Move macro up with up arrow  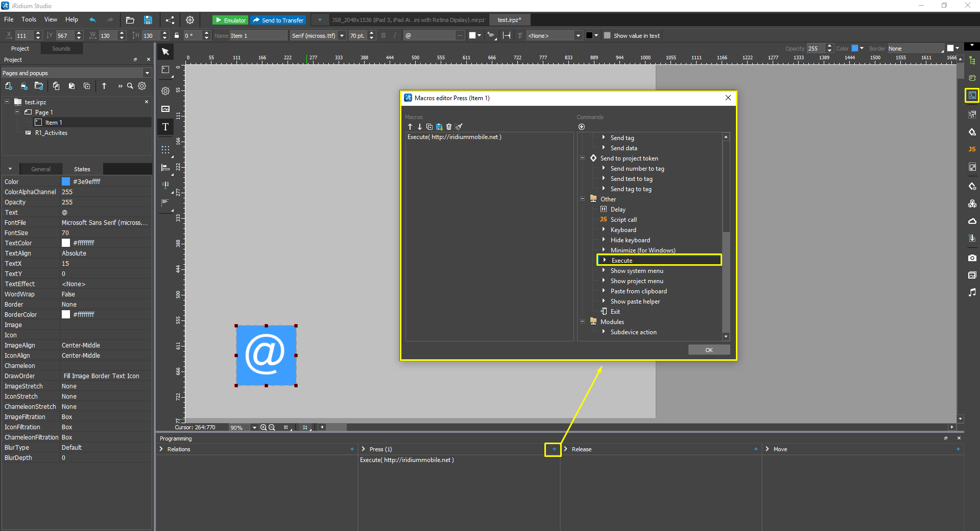[410, 127]
